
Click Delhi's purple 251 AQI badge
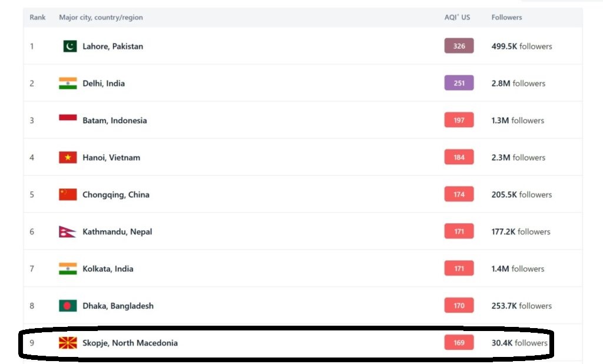click(459, 83)
